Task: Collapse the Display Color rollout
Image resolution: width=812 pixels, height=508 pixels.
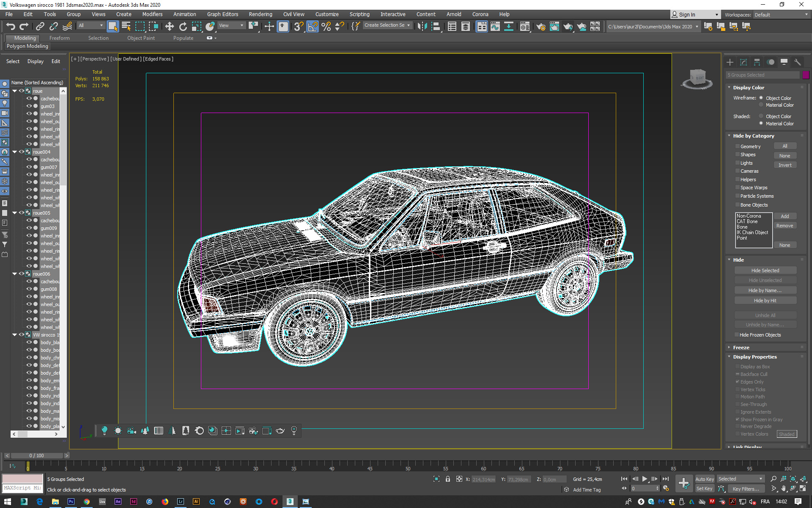Action: pyautogui.click(x=729, y=87)
